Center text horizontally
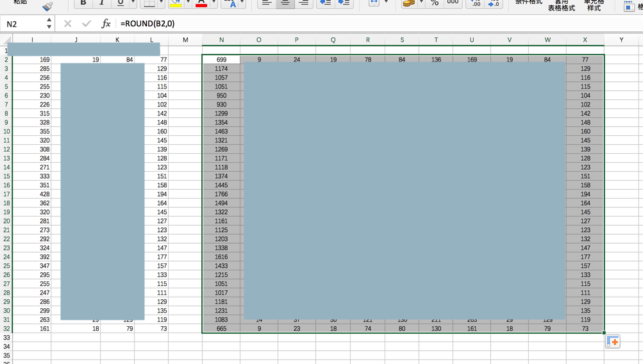Screen dimensions: 643x364 [285, 3]
